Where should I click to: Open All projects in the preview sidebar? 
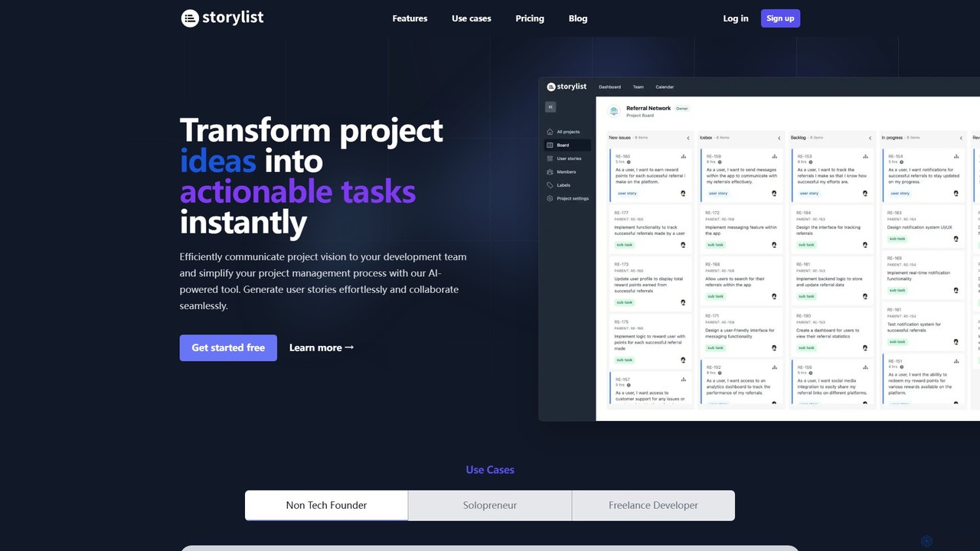[x=563, y=132]
